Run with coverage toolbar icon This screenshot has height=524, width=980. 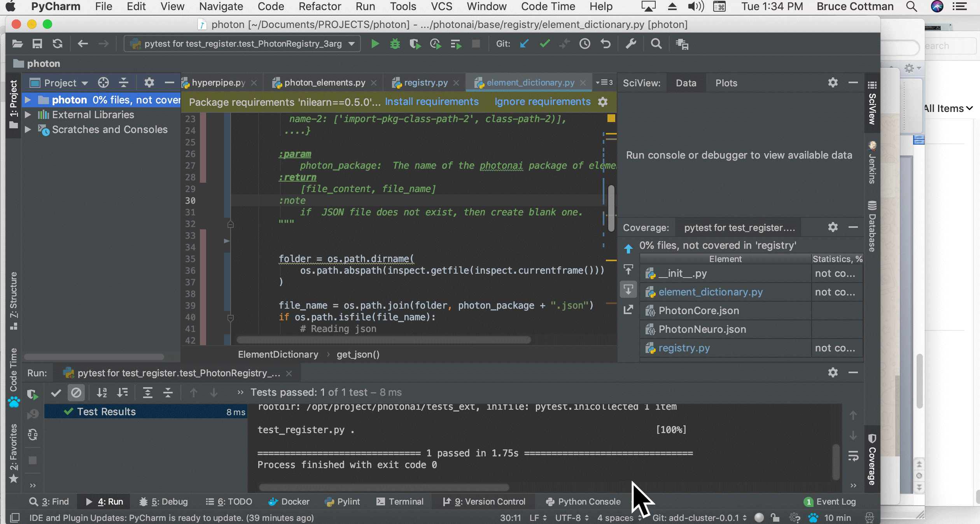click(x=415, y=44)
